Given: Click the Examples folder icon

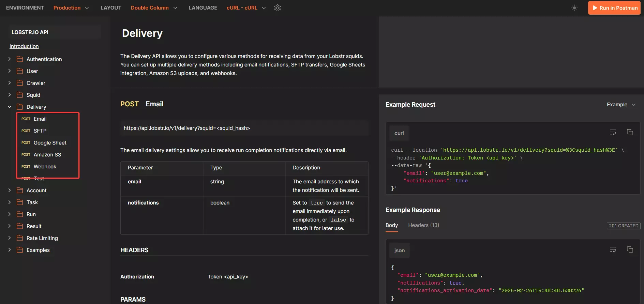Looking at the screenshot, I should click(x=20, y=250).
